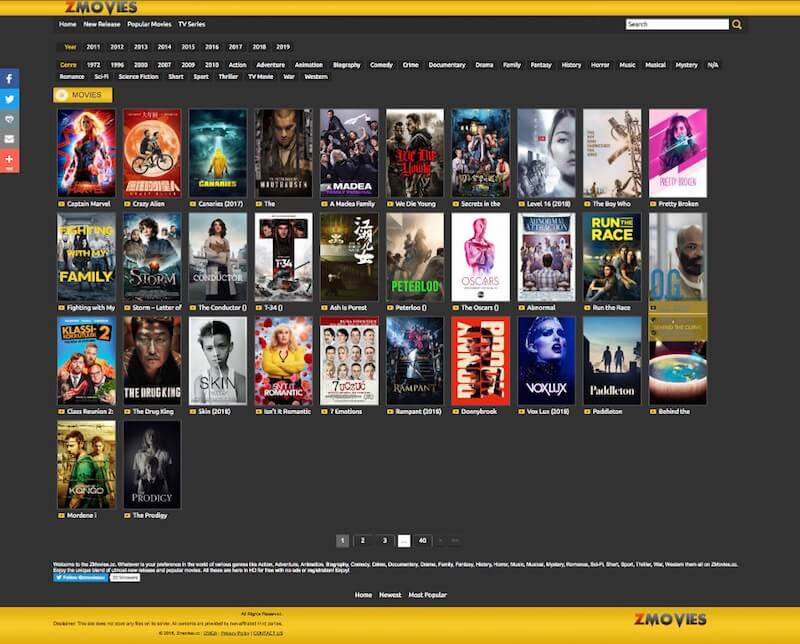800x644 pixels.
Task: Select the Romance genre
Action: (72, 77)
